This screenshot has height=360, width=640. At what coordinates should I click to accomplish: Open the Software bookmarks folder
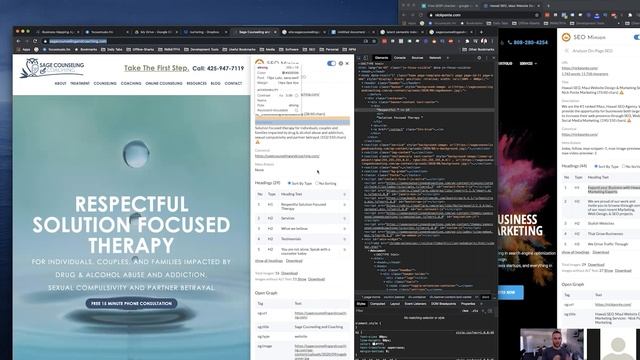coord(289,49)
